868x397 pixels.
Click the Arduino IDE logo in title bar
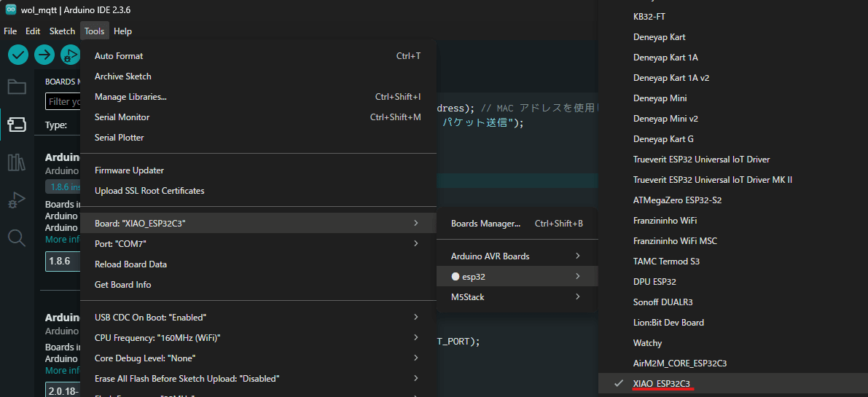(x=10, y=10)
